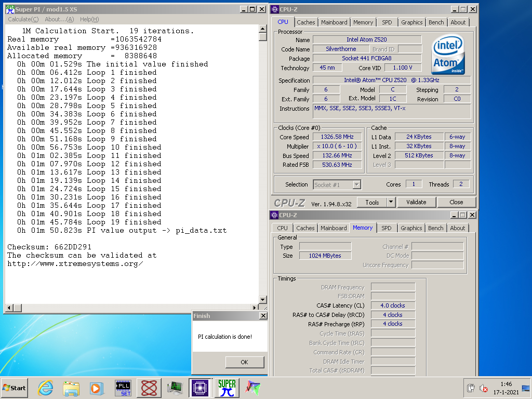
Task: Open the Start menu
Action: coord(14,388)
